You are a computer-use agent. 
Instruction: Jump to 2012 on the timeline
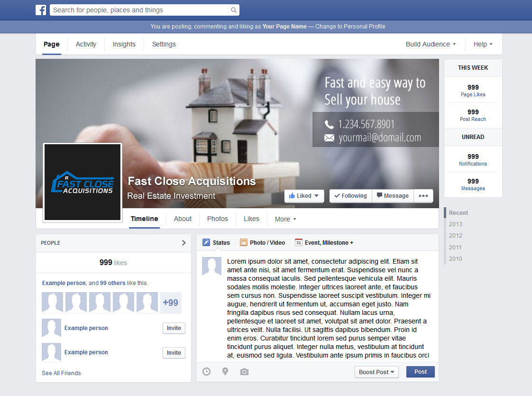456,236
